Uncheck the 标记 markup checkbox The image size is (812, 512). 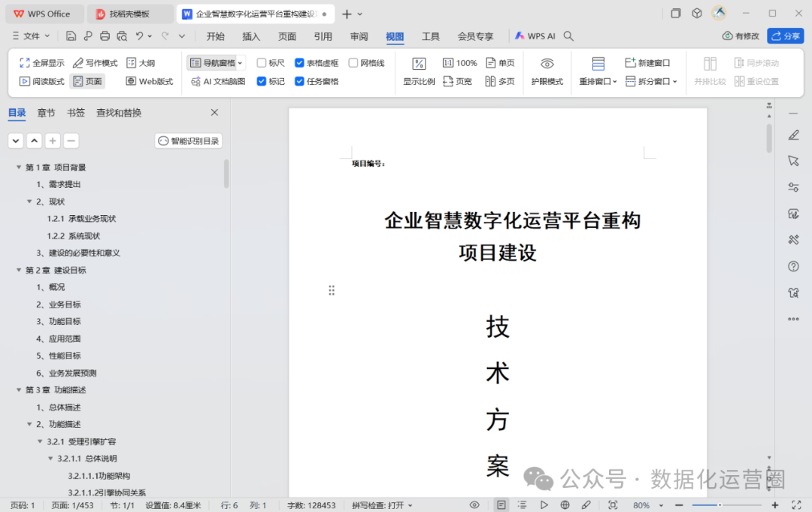[262, 81]
